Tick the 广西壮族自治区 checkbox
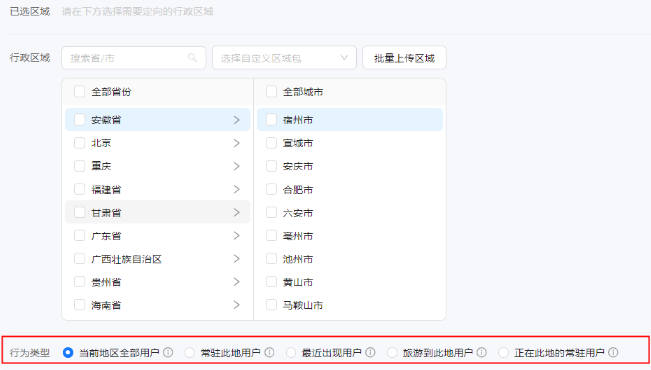The image size is (651, 370). click(x=79, y=259)
